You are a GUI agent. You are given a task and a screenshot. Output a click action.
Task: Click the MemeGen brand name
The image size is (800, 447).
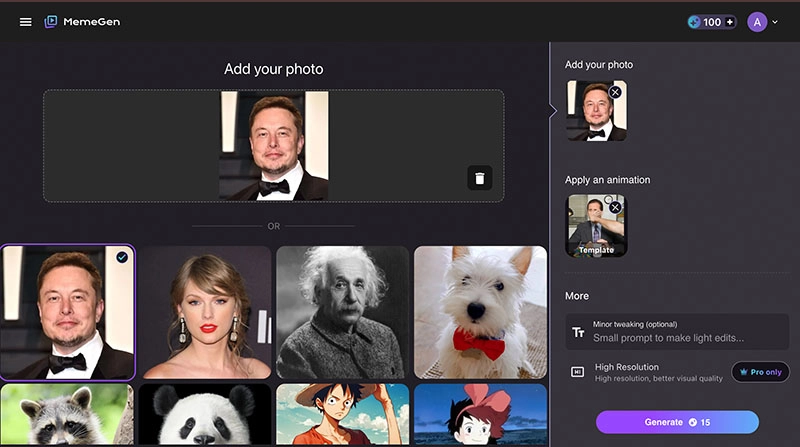[x=92, y=22]
